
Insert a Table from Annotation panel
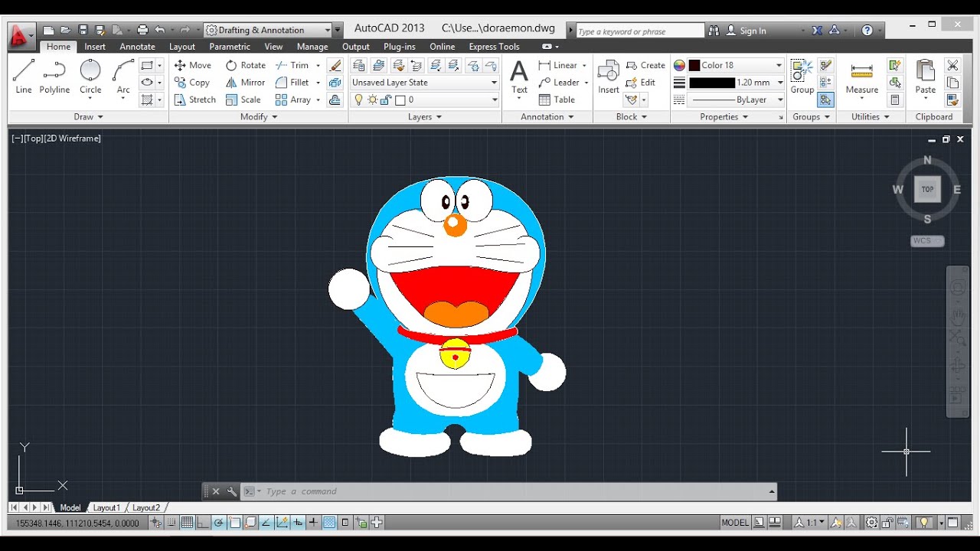557,99
